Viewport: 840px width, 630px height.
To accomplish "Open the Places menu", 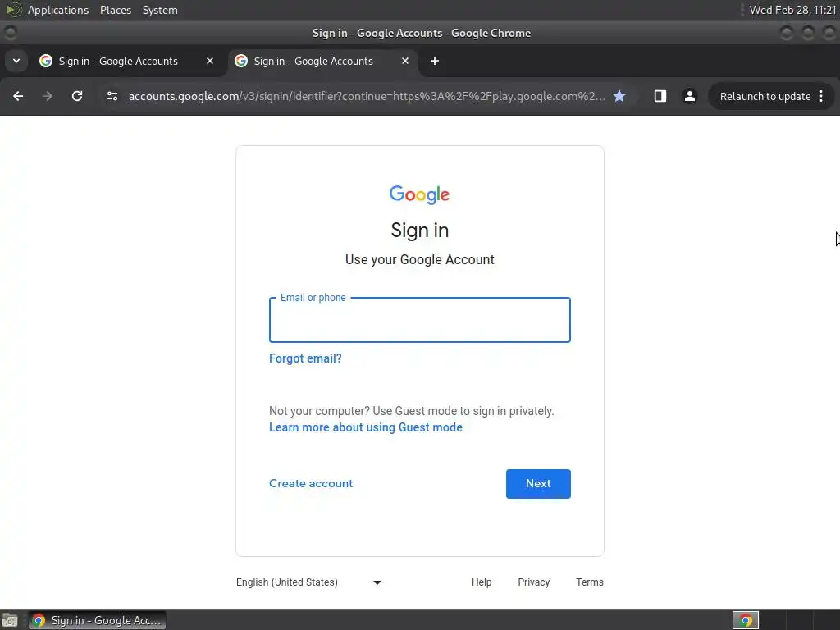I will click(116, 10).
